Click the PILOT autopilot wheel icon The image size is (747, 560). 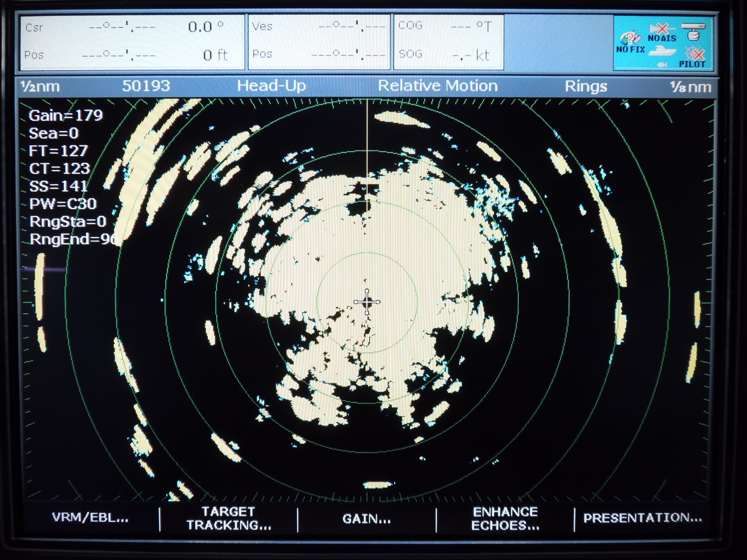click(x=692, y=57)
